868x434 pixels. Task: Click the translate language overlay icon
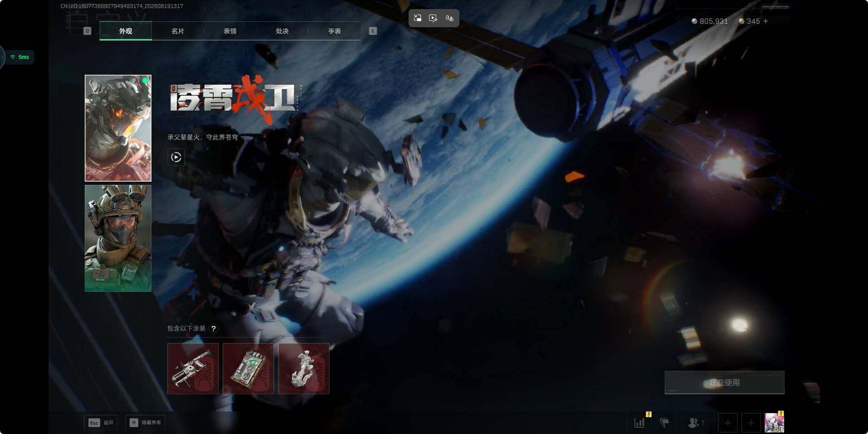click(449, 18)
